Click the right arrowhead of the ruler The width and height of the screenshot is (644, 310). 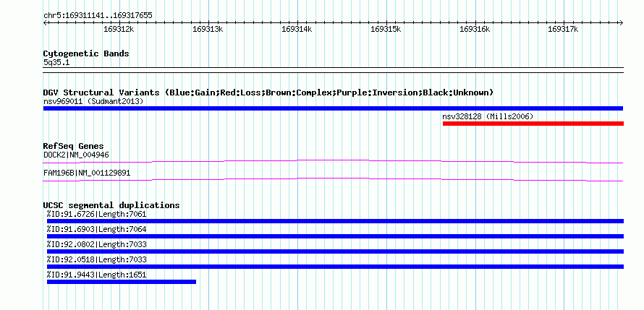point(622,22)
